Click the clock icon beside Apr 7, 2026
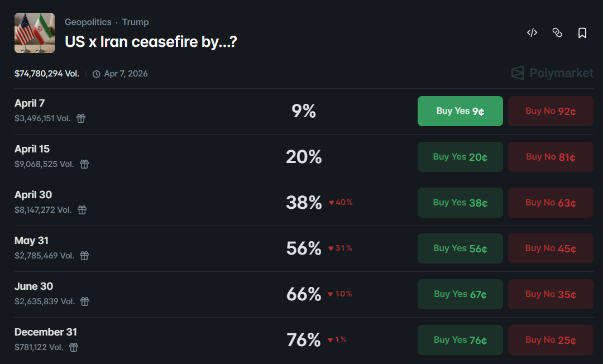The image size is (603, 364). pos(95,73)
